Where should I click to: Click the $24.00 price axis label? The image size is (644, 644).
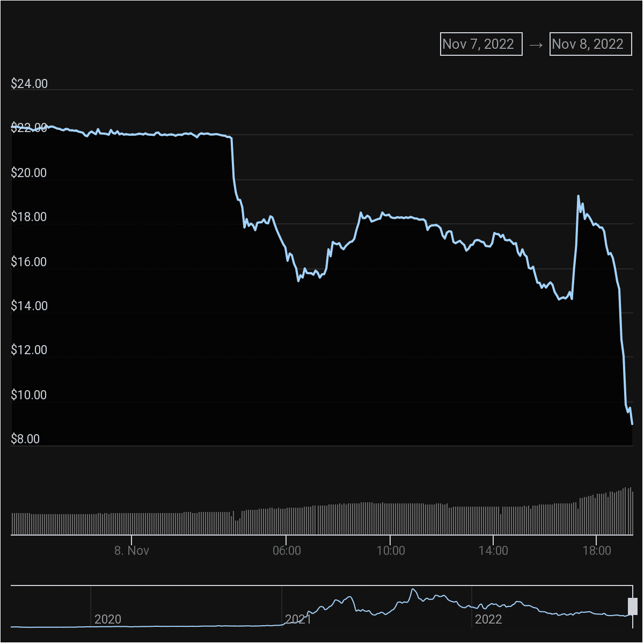(x=29, y=84)
